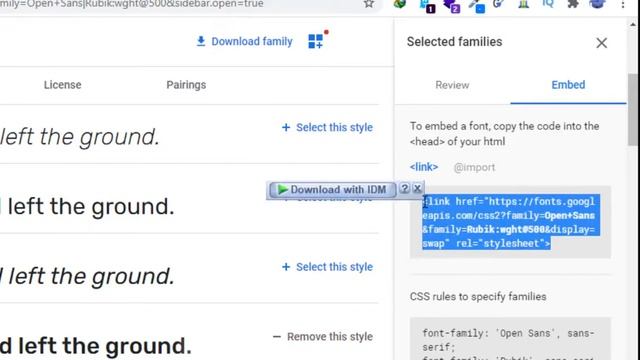The width and height of the screenshot is (640, 360).
Task: Switch to the Review tab
Action: pyautogui.click(x=452, y=85)
